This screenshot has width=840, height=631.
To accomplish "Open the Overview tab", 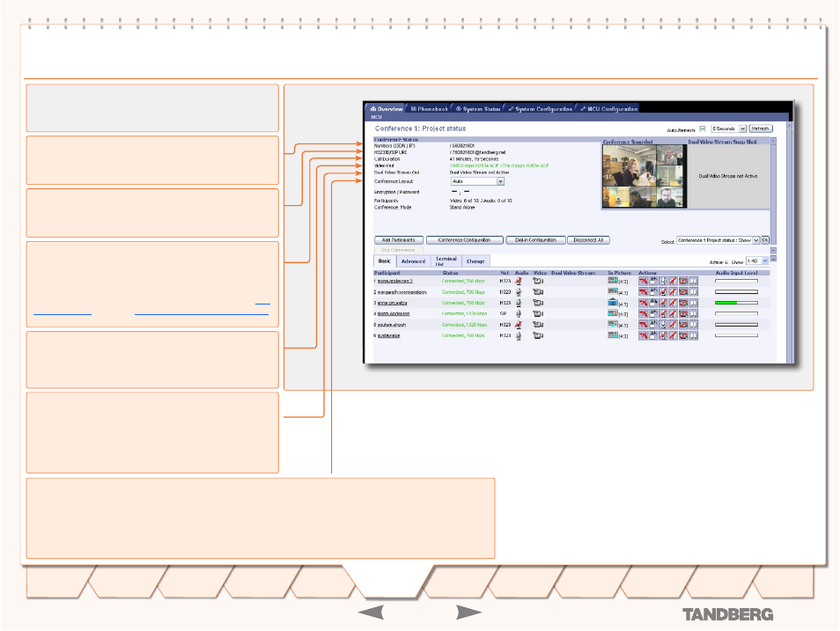I will coord(387,109).
